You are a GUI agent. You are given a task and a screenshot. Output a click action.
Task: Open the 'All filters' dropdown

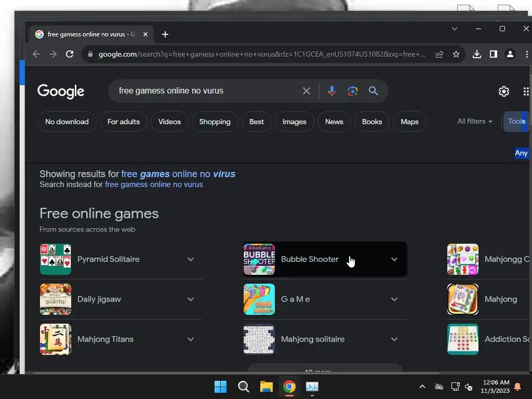[x=475, y=122]
